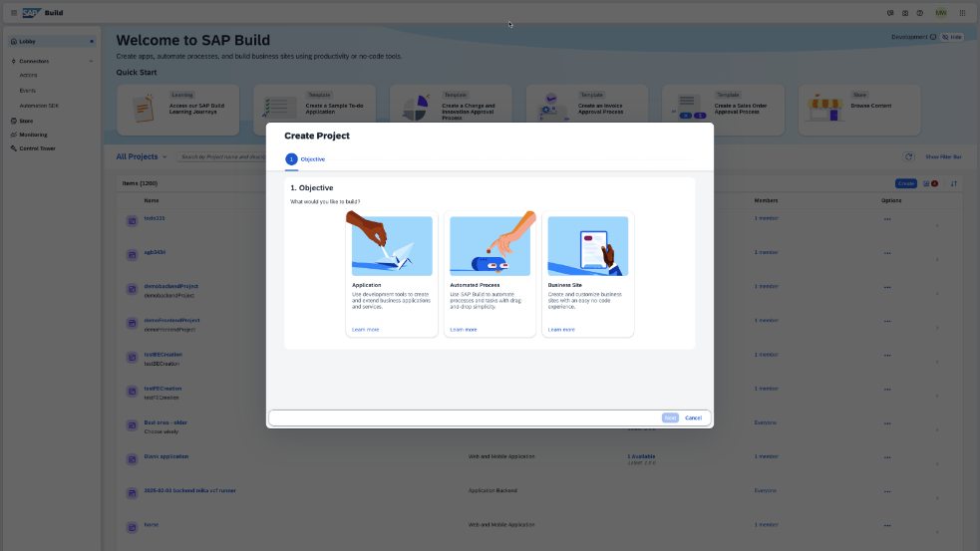Expand the demobackendProject row chevron

coord(937,294)
